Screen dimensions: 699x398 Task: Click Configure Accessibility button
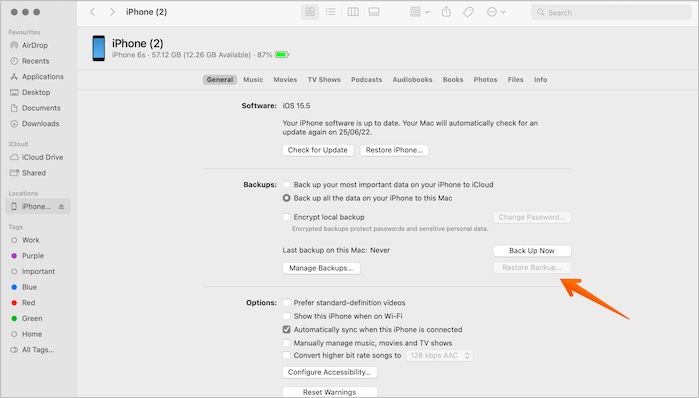pos(329,372)
